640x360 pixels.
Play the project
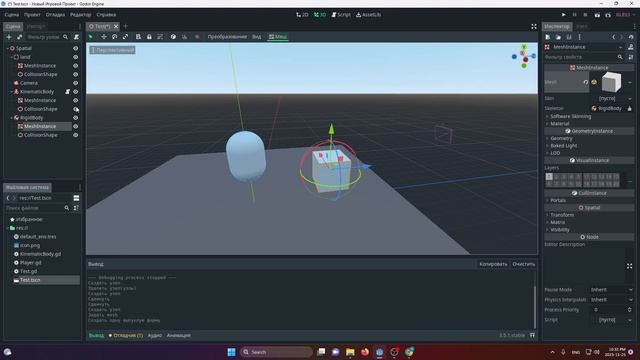564,15
